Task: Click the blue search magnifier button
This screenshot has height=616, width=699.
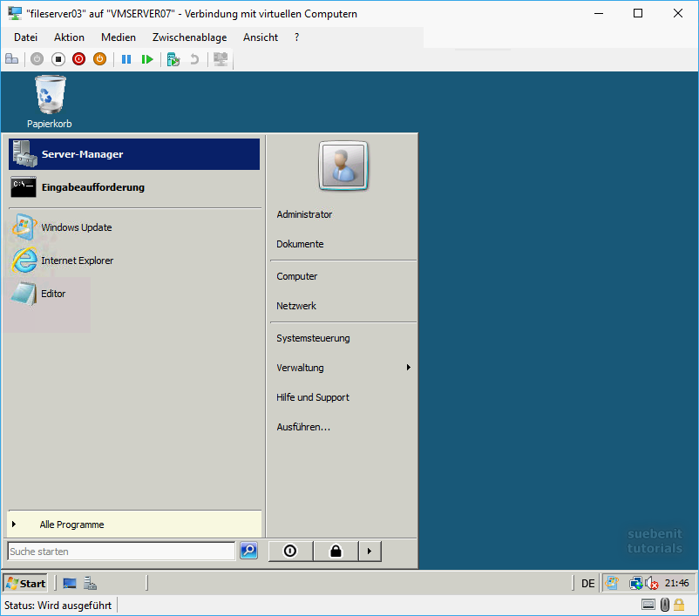Action: [x=248, y=551]
